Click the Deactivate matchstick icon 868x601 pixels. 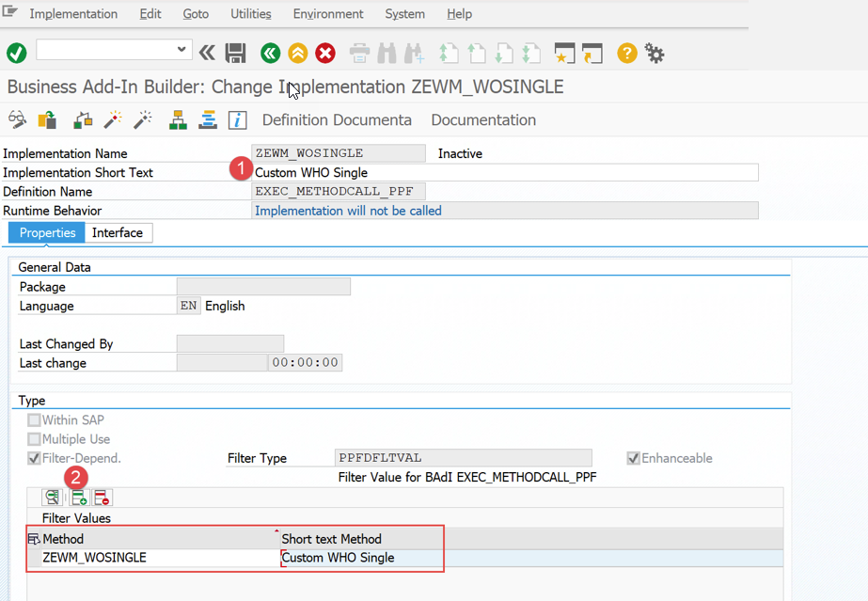pos(143,119)
